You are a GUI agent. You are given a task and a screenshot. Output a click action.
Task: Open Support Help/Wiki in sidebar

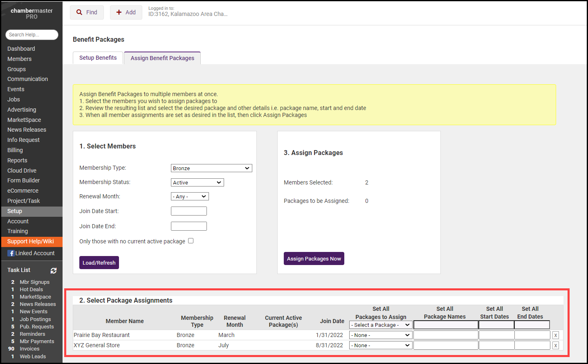click(x=31, y=241)
